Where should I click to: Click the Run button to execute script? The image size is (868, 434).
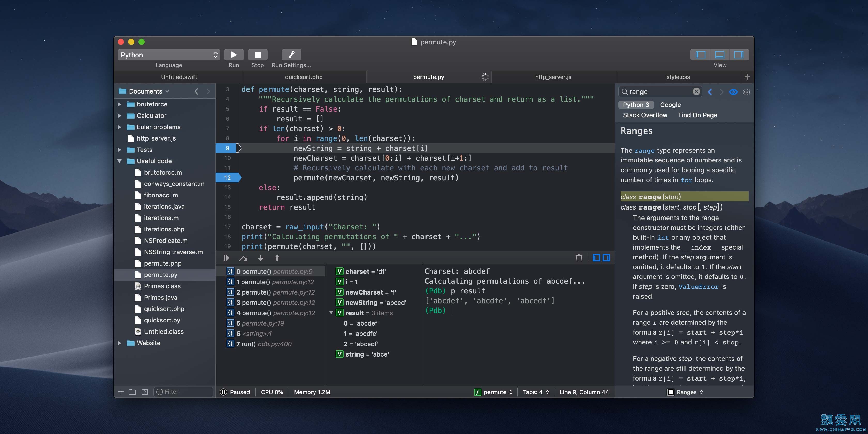[233, 54]
